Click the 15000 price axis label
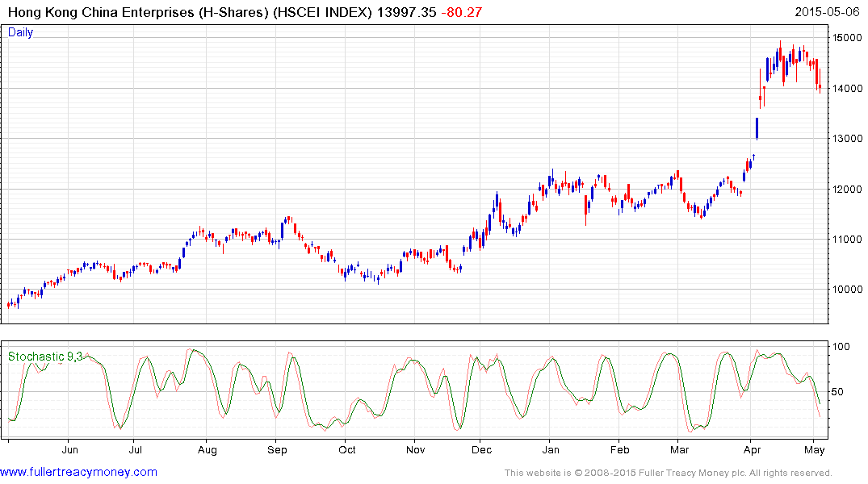Viewport: 868px width, 484px height. coord(847,38)
